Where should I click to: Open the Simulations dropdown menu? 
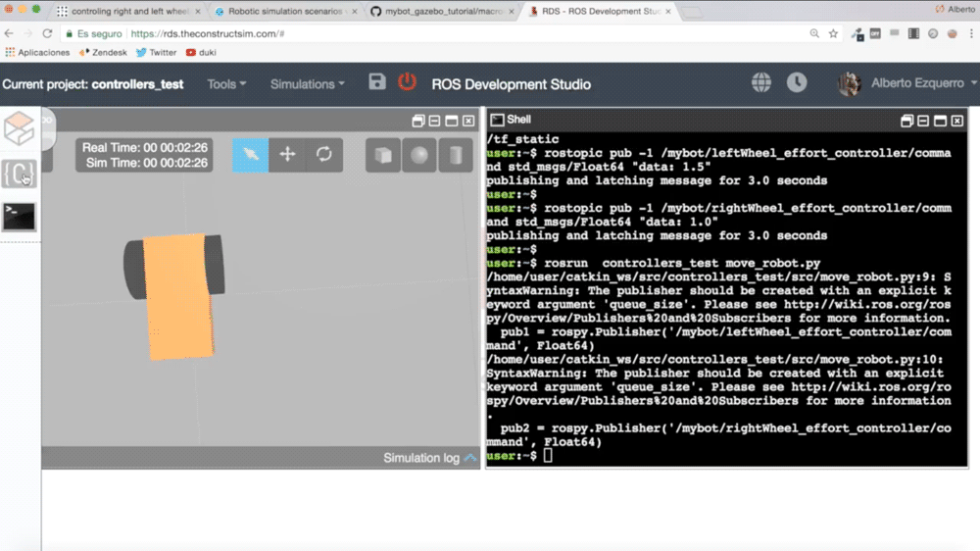click(307, 84)
